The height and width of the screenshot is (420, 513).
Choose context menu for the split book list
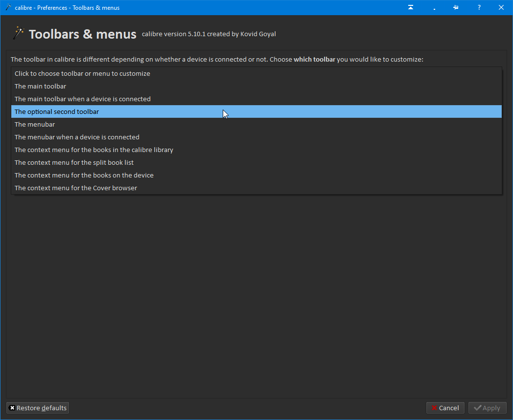tap(256, 163)
